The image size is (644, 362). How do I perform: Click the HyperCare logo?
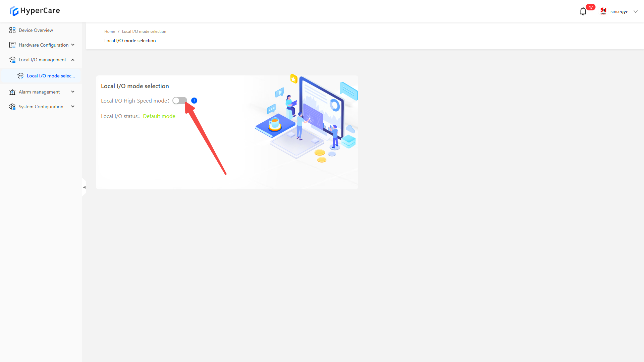point(35,11)
